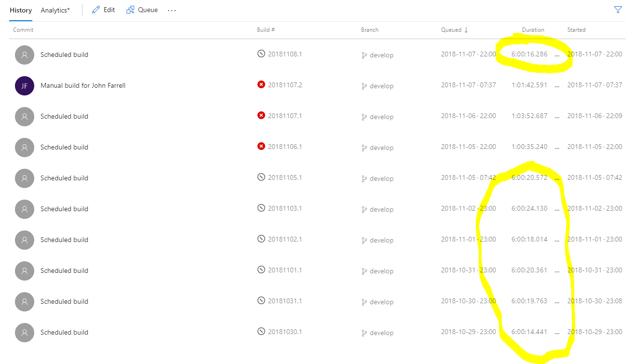The image size is (632, 364).
Task: Open build 20181031.1
Action: (x=285, y=301)
